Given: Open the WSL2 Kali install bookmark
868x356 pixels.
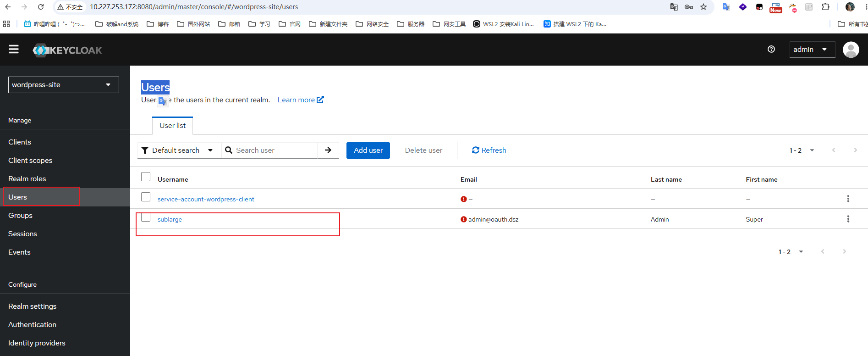Looking at the screenshot, I should click(x=503, y=24).
